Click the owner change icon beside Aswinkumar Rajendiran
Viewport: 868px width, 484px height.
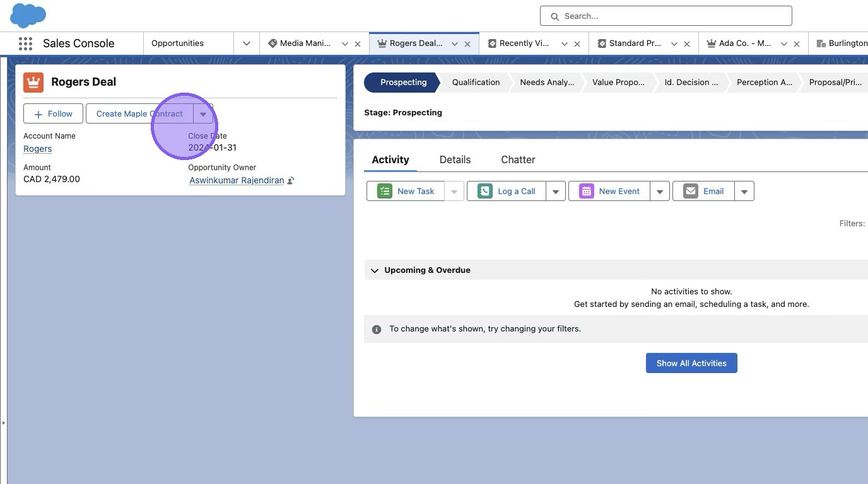click(291, 181)
